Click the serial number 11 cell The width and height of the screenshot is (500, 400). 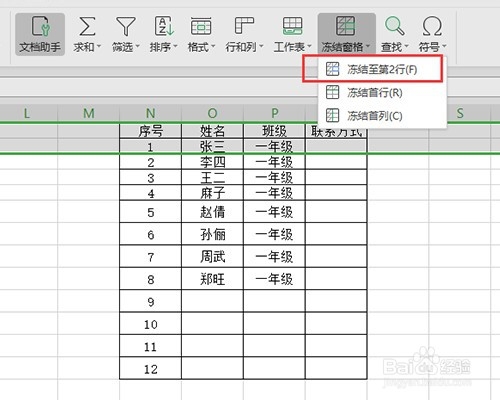tap(151, 346)
